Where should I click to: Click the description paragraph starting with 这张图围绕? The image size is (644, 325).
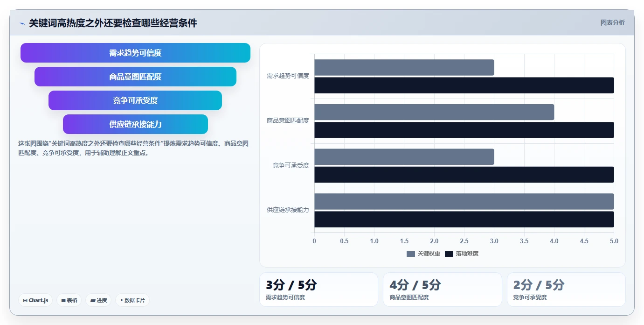[133, 148]
